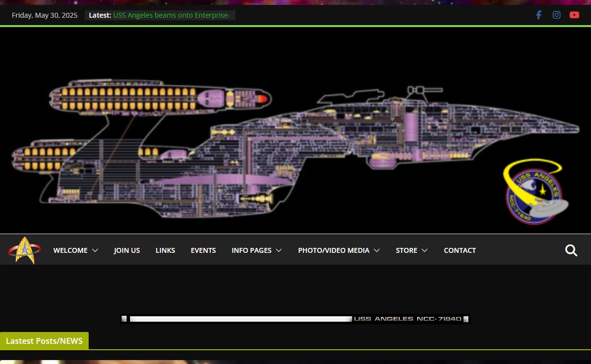Screen dimensions: 591x364
Task: Open latest post 'USS Angeles beams onto Enterprise-'
Action: click(172, 15)
